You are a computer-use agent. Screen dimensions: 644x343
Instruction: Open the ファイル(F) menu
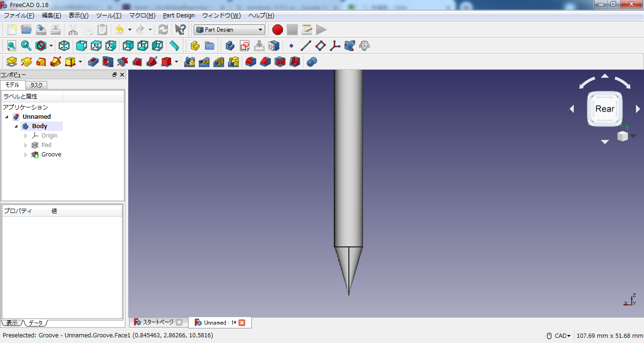(19, 16)
